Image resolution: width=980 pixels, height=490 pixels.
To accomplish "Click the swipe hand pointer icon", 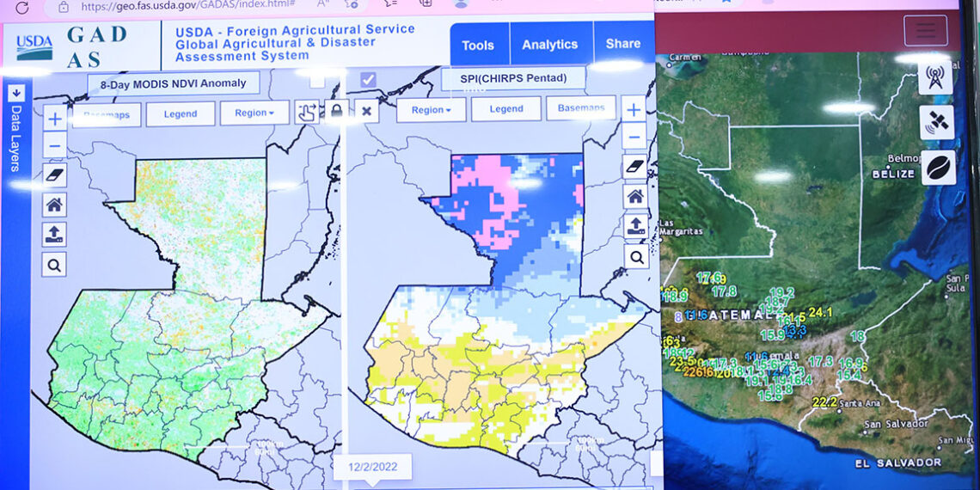I will (306, 111).
